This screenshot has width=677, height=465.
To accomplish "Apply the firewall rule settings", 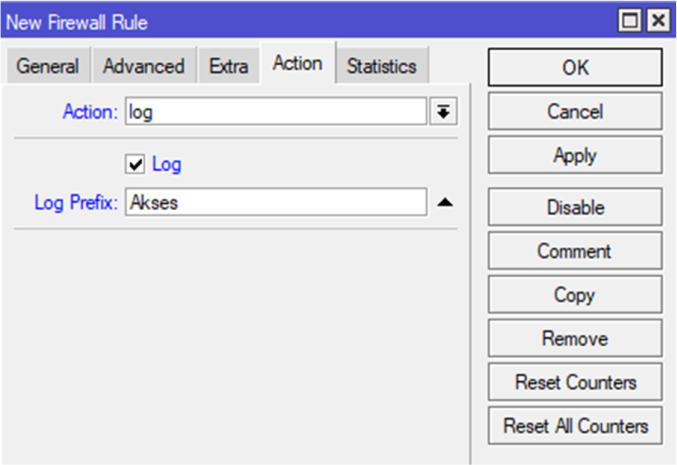I will pos(575,155).
